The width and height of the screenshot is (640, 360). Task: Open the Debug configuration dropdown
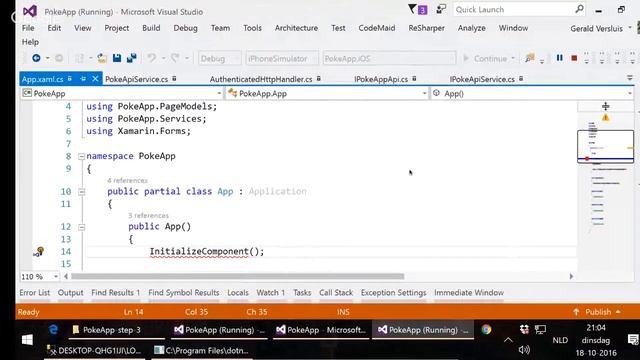coord(220,58)
